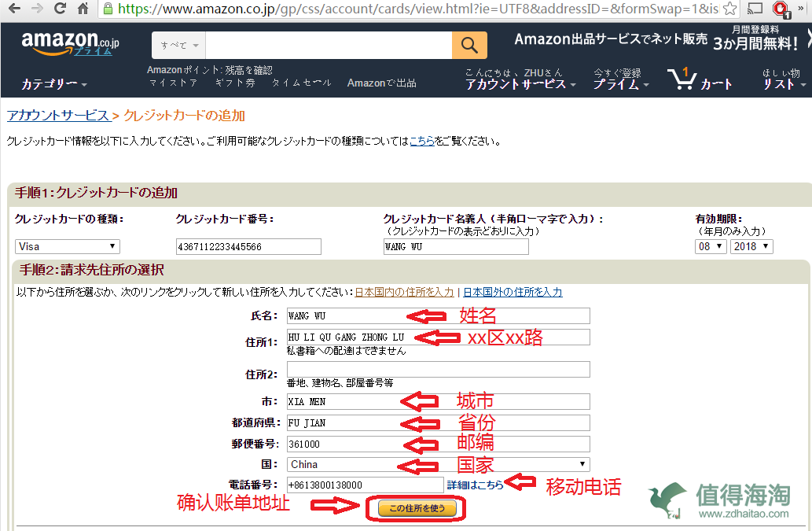Click 日本国外の住所を入力 link
The height and width of the screenshot is (531, 812).
(513, 292)
